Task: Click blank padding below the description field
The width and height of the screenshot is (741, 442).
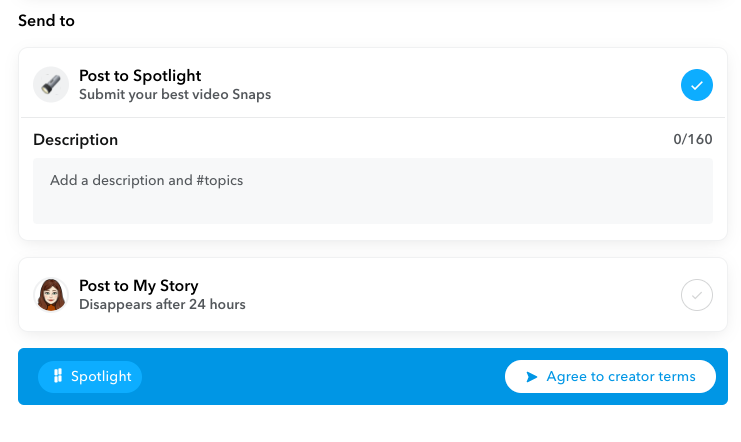Action: pyautogui.click(x=372, y=232)
